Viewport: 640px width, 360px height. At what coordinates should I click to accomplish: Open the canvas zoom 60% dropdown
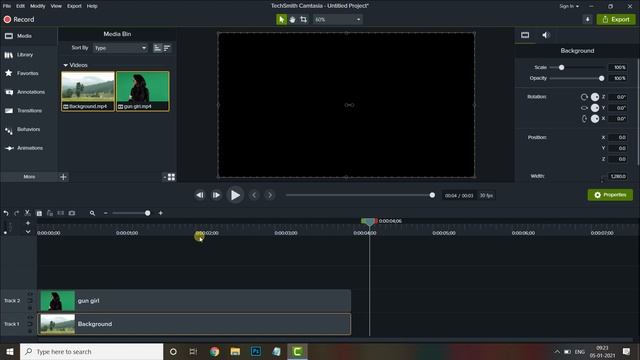coord(338,19)
